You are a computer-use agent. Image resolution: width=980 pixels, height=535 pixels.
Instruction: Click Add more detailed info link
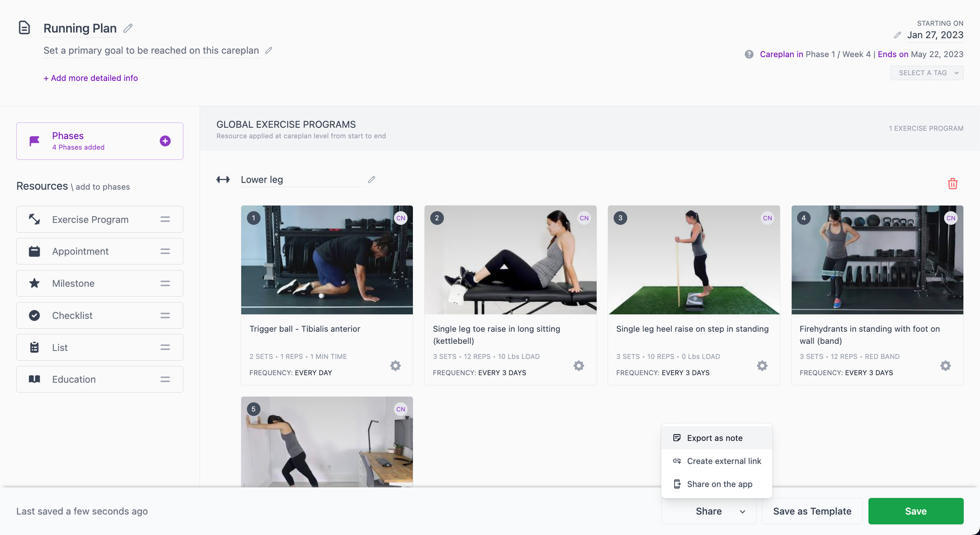[90, 78]
